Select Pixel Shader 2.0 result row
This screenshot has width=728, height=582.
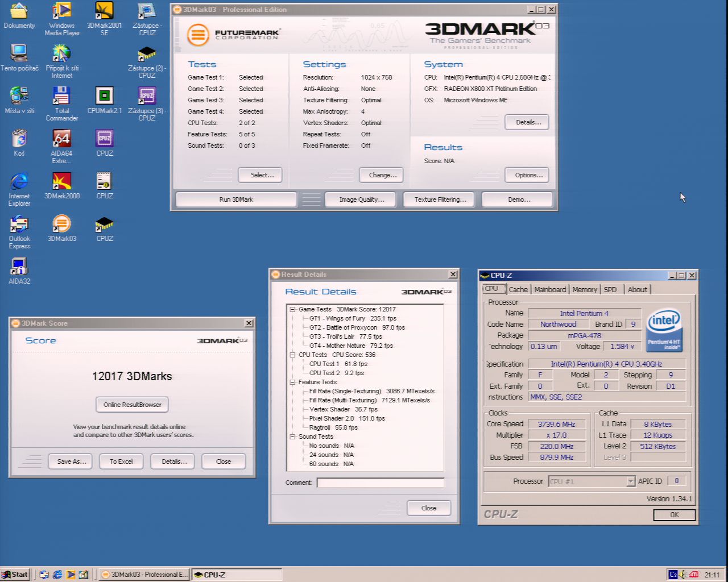pos(347,418)
